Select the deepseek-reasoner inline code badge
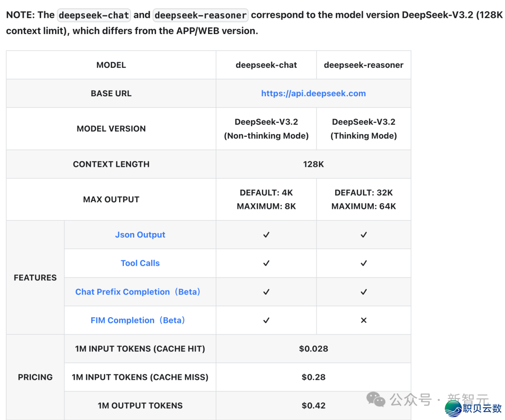Image resolution: width=505 pixels, height=420 pixels. click(x=201, y=15)
